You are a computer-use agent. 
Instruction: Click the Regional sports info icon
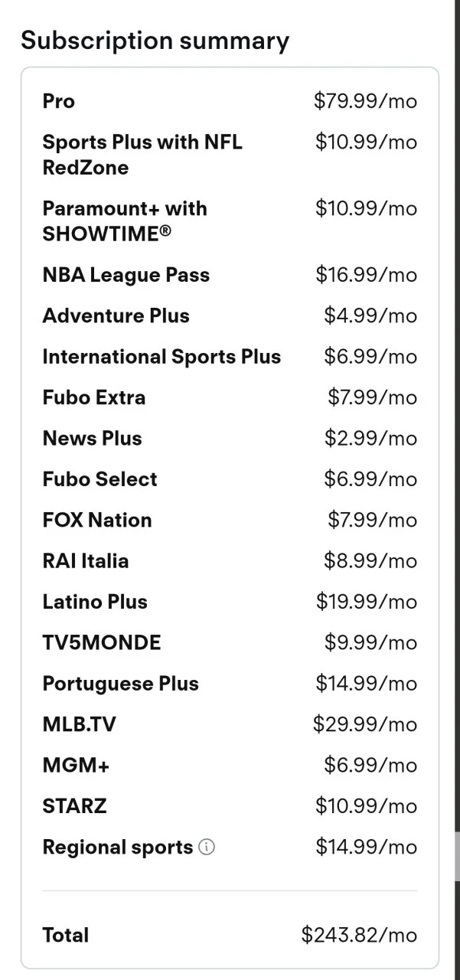[207, 848]
